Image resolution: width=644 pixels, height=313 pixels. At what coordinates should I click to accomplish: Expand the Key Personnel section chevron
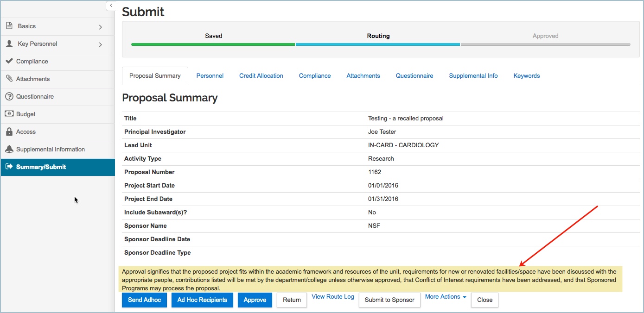tap(101, 44)
